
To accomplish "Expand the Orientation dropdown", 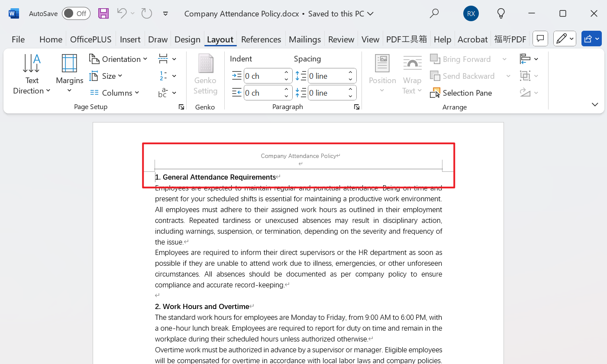I will tap(119, 59).
